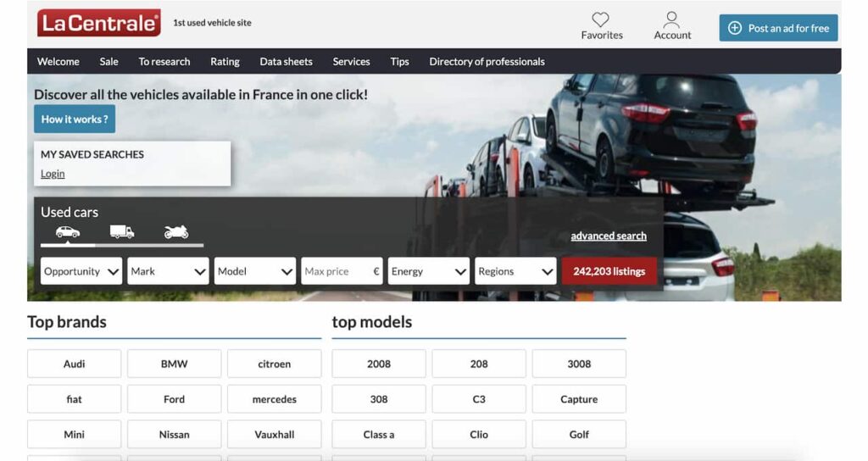868x461 pixels.
Task: Click Login under My Saved Searches
Action: pyautogui.click(x=53, y=174)
